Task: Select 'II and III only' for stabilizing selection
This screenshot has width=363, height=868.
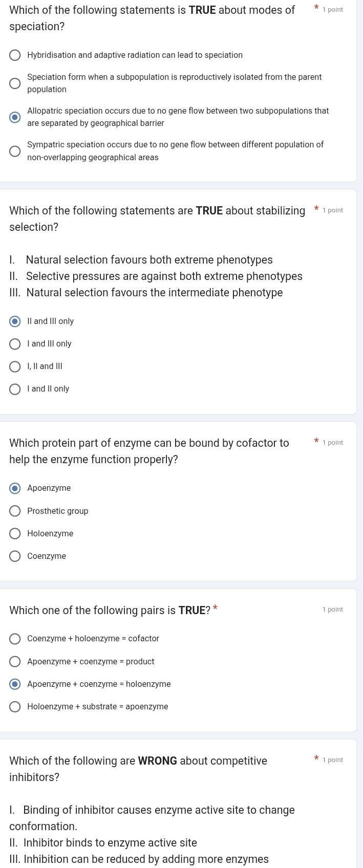Action: [15, 321]
